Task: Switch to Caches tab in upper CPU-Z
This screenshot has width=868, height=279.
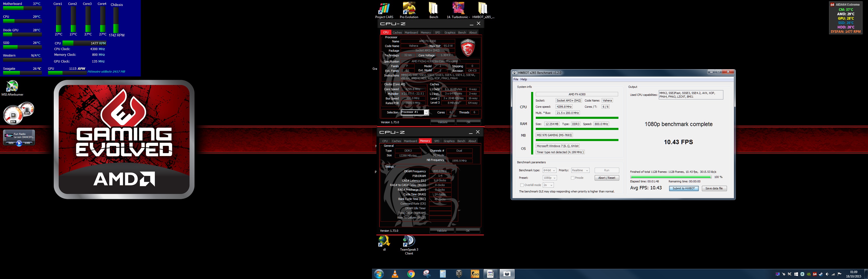Action: pos(397,33)
